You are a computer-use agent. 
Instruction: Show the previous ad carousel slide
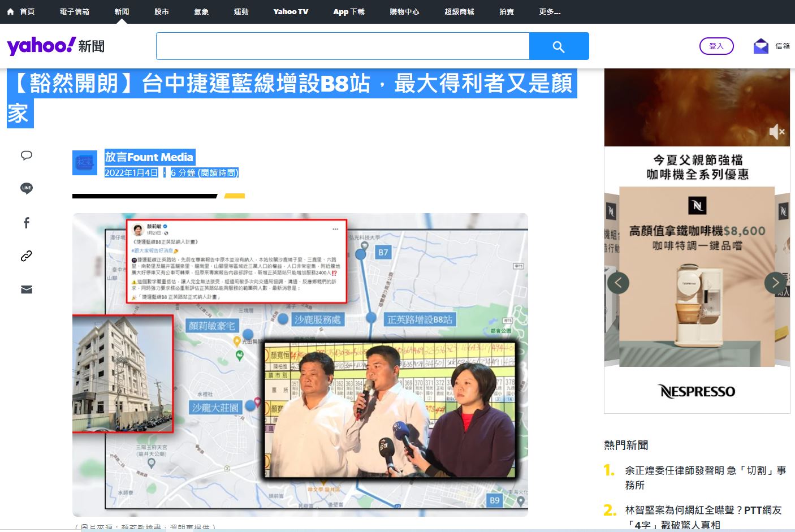[618, 283]
